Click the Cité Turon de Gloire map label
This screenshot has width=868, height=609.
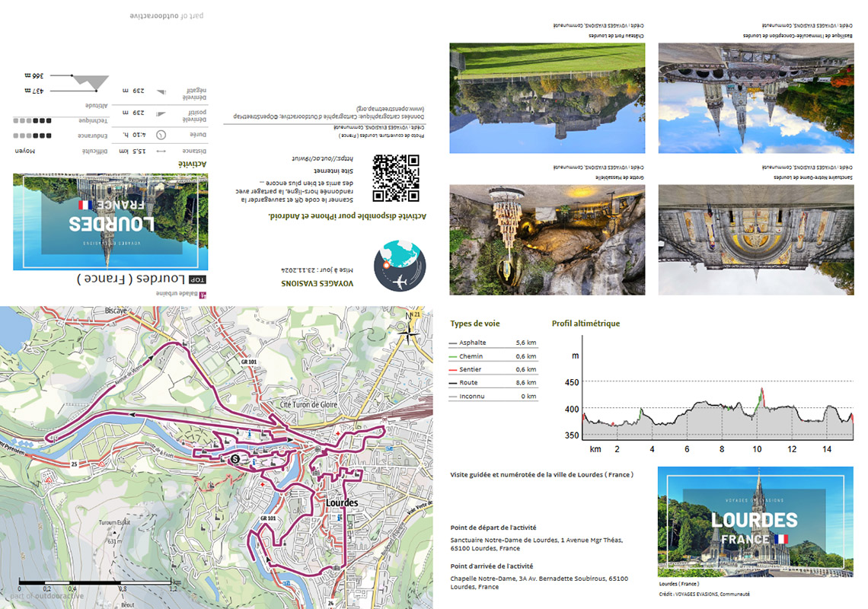tap(308, 405)
